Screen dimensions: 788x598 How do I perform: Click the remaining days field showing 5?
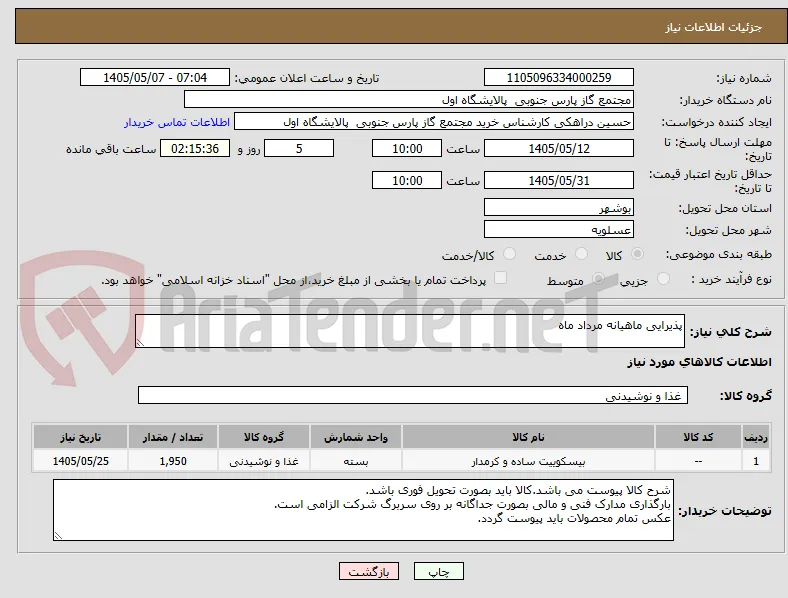coord(299,149)
